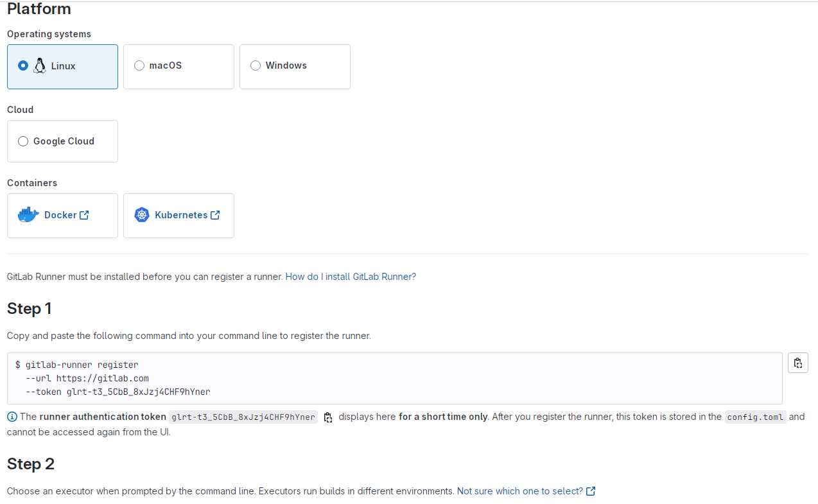Click the 'Copy and paste the following command' text

pyautogui.click(x=189, y=336)
